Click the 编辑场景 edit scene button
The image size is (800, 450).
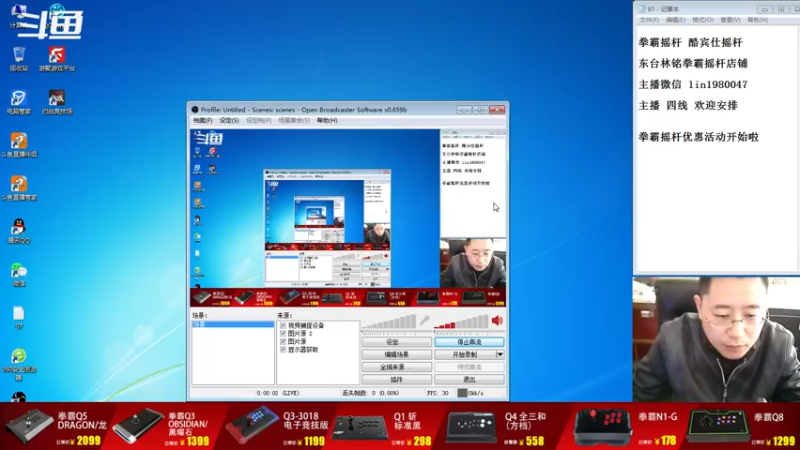[396, 355]
